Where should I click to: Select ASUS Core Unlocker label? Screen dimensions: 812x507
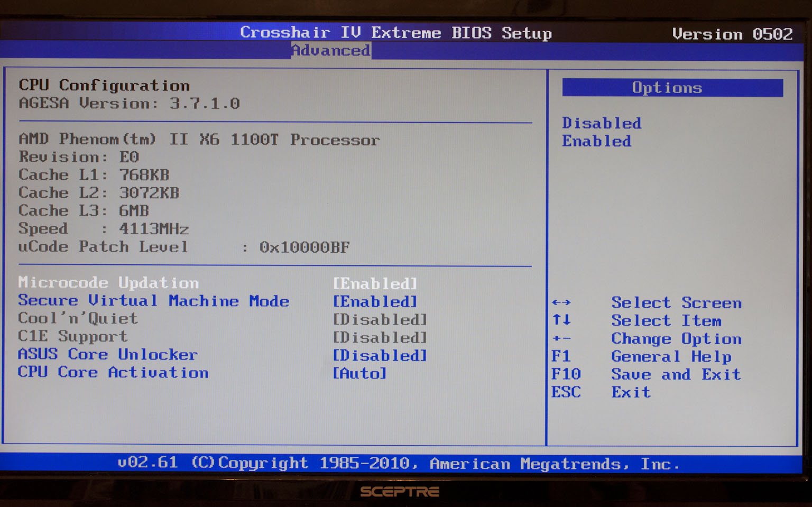108,354
